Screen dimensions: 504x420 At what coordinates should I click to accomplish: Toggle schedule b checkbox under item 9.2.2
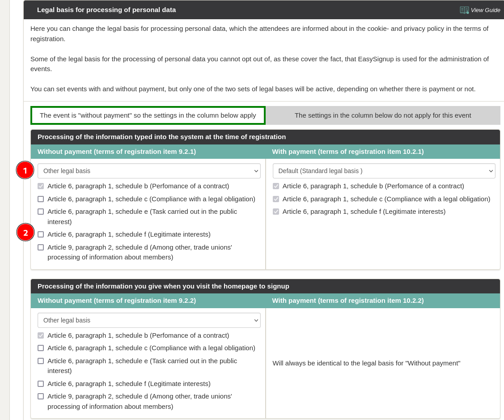pos(41,335)
